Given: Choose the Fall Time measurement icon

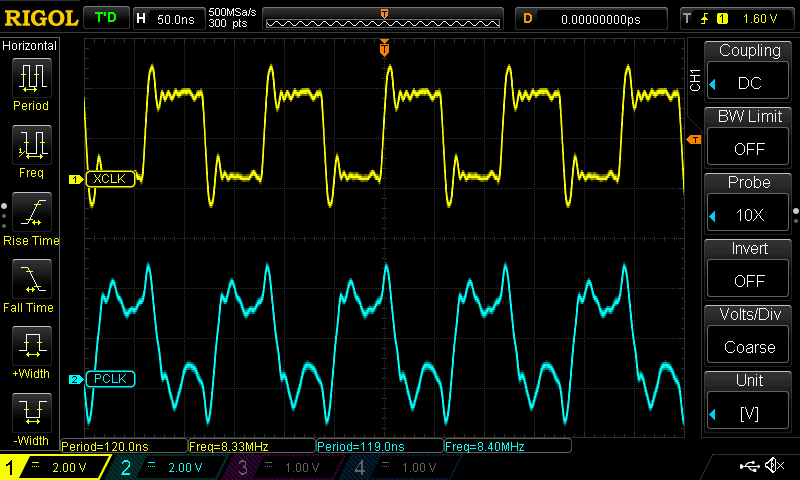Looking at the screenshot, I should (x=32, y=279).
